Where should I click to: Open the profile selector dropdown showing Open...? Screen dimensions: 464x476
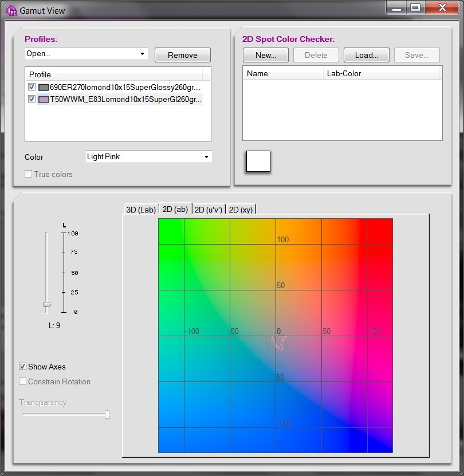(86, 54)
